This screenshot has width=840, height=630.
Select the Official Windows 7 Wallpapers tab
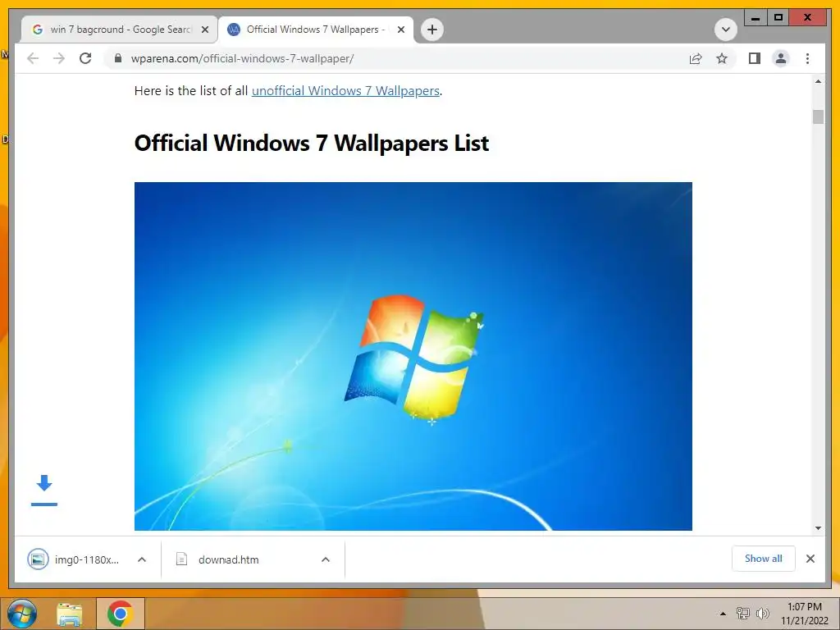316,30
